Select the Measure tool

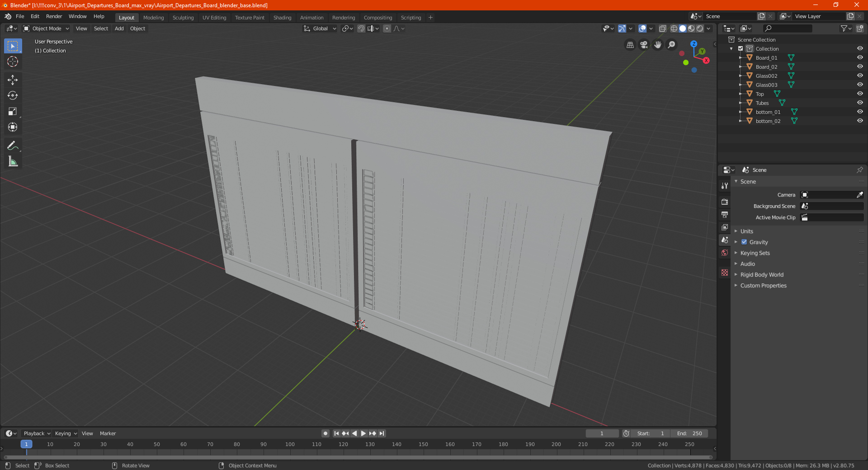click(13, 161)
